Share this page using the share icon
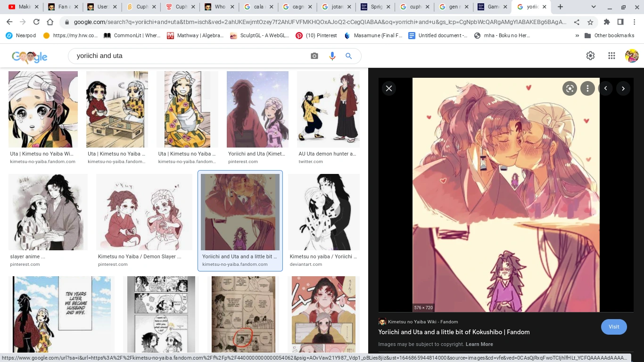 click(x=576, y=22)
